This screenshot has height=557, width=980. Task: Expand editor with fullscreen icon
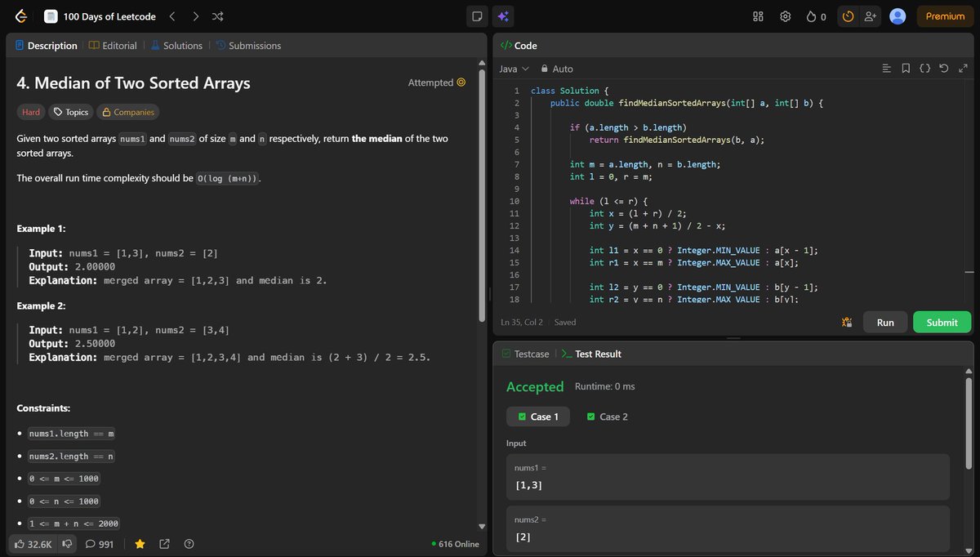click(962, 69)
